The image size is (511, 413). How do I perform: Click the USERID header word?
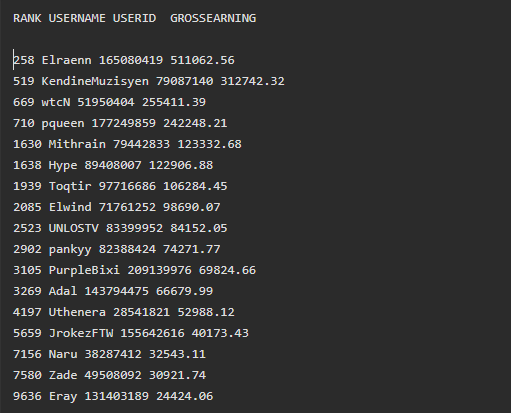[x=134, y=18]
